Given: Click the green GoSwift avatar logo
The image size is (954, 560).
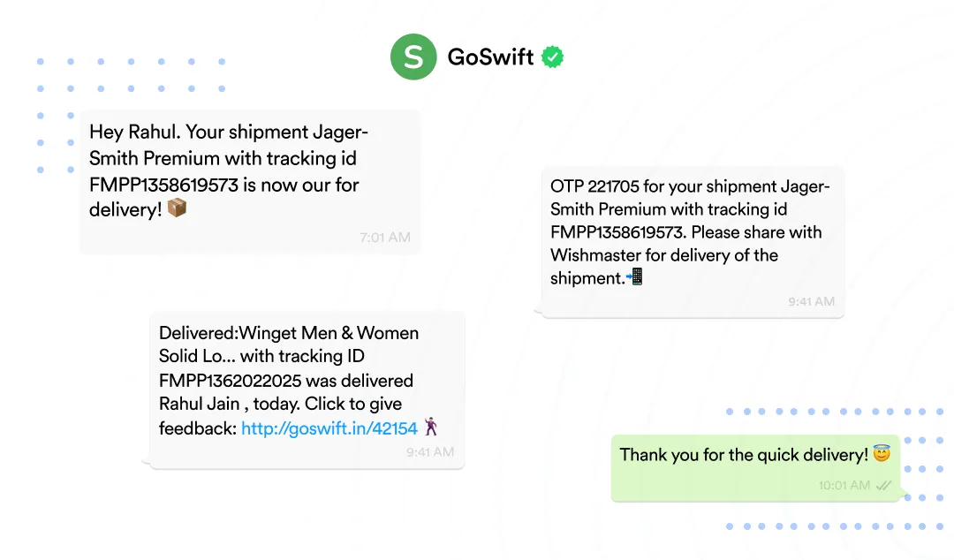Looking at the screenshot, I should [x=413, y=57].
